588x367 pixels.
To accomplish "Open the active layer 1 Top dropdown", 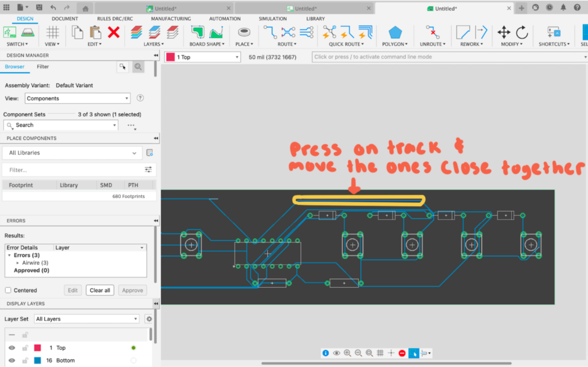I will [202, 57].
